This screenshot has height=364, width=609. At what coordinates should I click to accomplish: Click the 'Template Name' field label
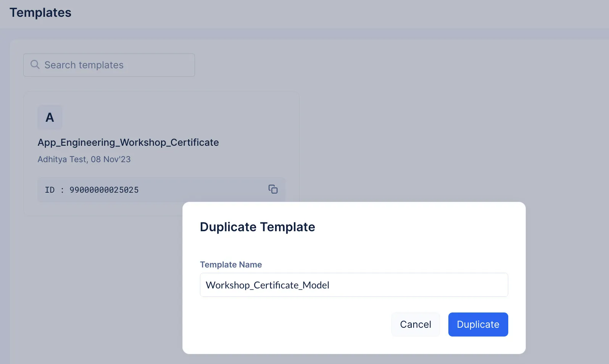pos(231,264)
